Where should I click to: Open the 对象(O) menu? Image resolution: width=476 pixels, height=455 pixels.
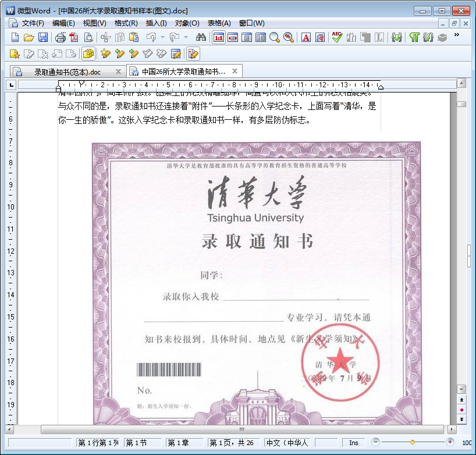187,23
